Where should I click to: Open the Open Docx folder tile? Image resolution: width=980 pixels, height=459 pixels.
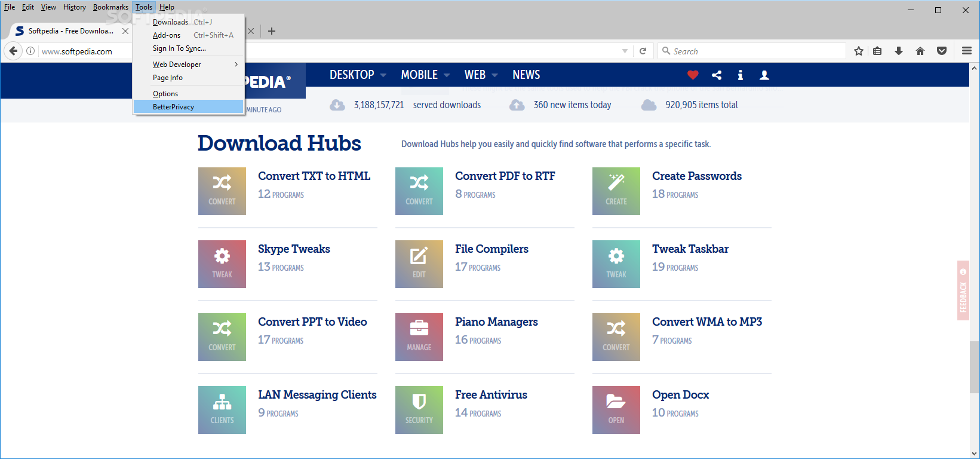[x=616, y=410]
